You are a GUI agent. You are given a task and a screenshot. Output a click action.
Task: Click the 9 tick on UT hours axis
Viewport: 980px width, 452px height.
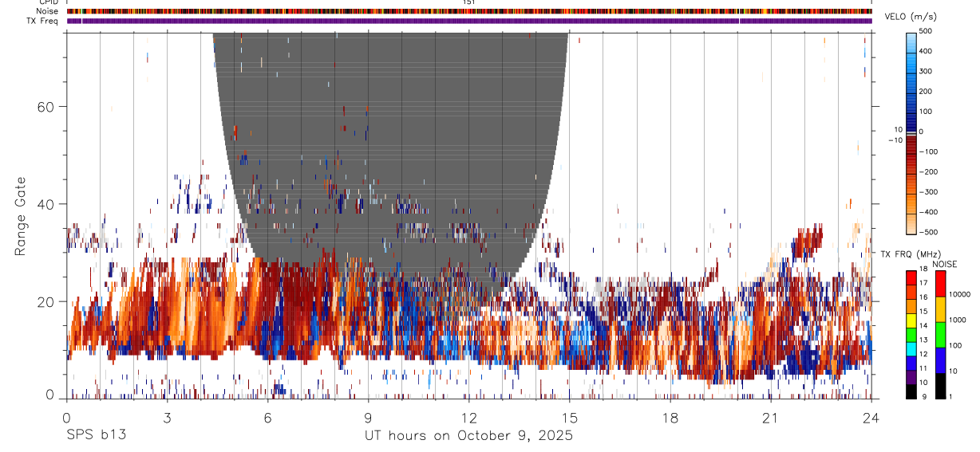point(369,417)
